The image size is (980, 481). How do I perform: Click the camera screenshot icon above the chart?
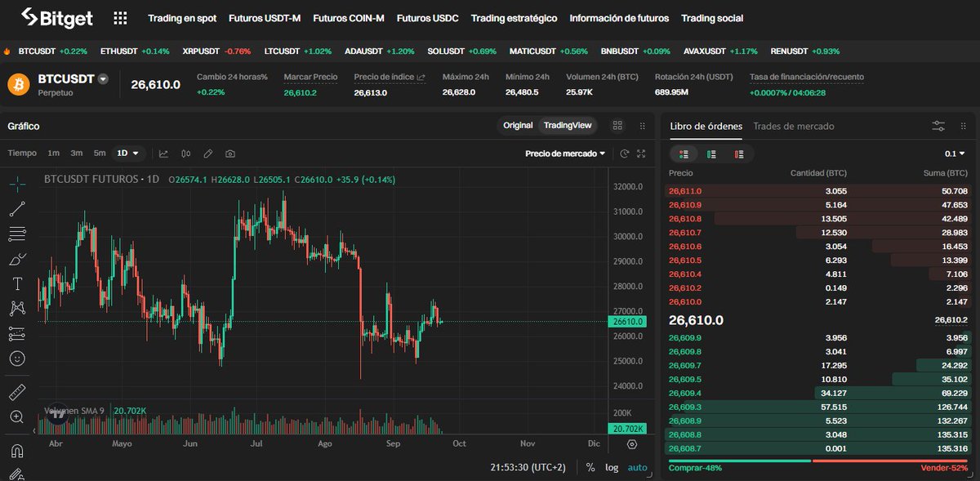point(229,153)
